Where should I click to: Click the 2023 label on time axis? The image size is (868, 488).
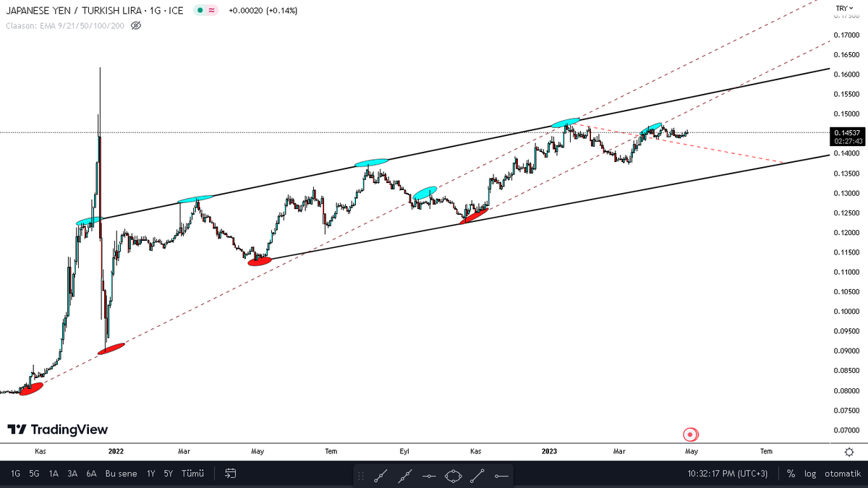(549, 451)
